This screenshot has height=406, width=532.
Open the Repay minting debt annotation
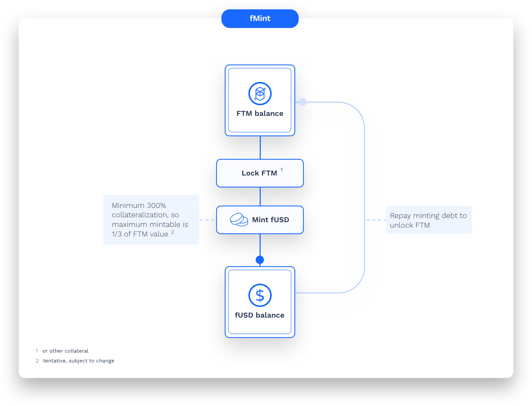(x=428, y=220)
